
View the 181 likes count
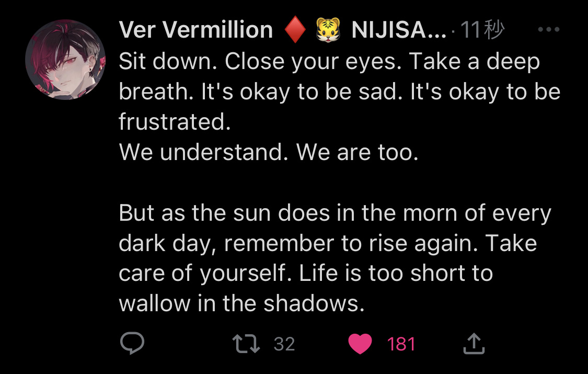point(401,344)
